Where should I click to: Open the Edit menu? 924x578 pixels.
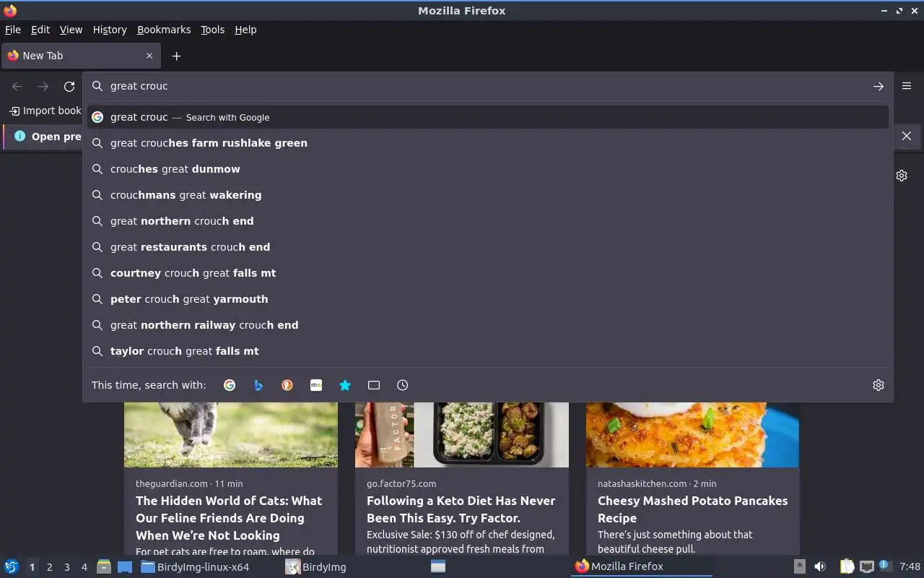[x=40, y=30]
